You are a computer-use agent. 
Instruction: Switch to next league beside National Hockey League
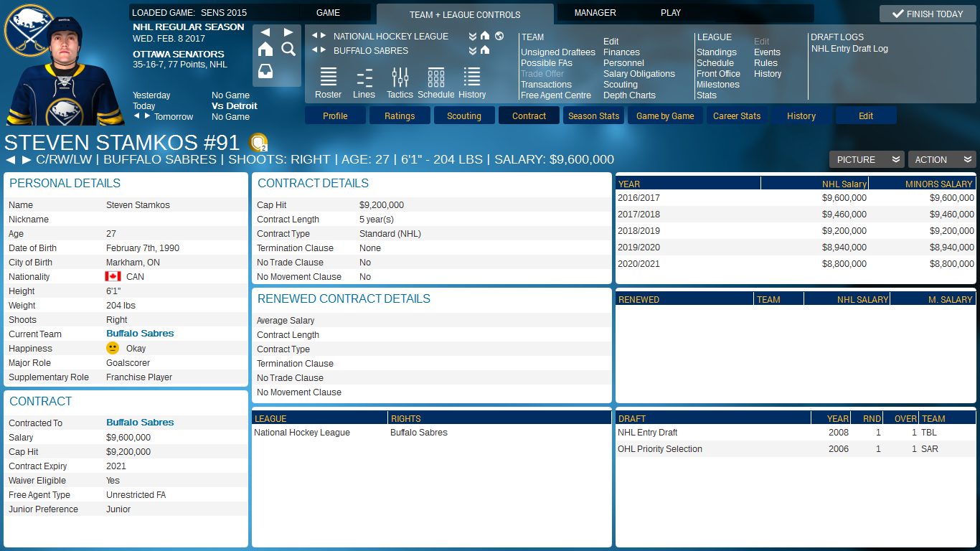pyautogui.click(x=324, y=36)
